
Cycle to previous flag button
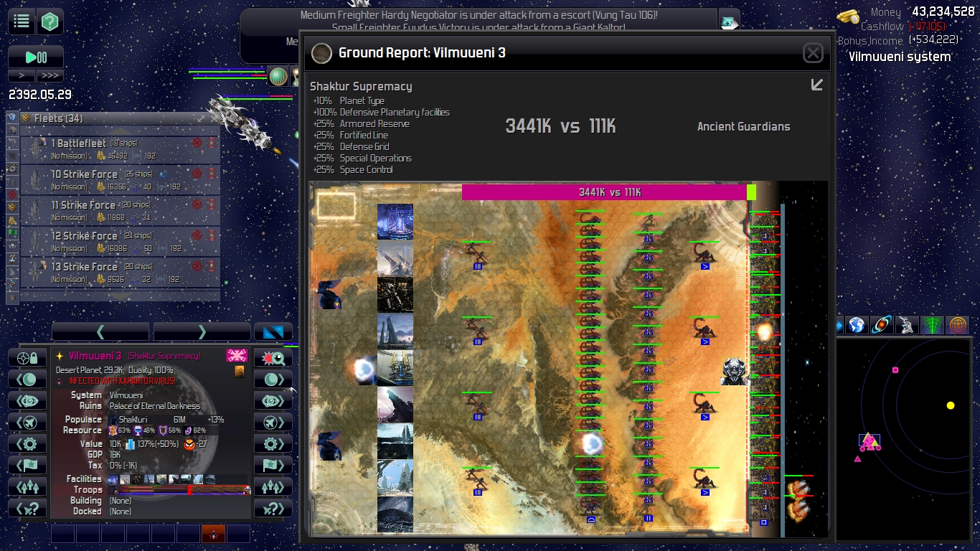click(x=27, y=466)
